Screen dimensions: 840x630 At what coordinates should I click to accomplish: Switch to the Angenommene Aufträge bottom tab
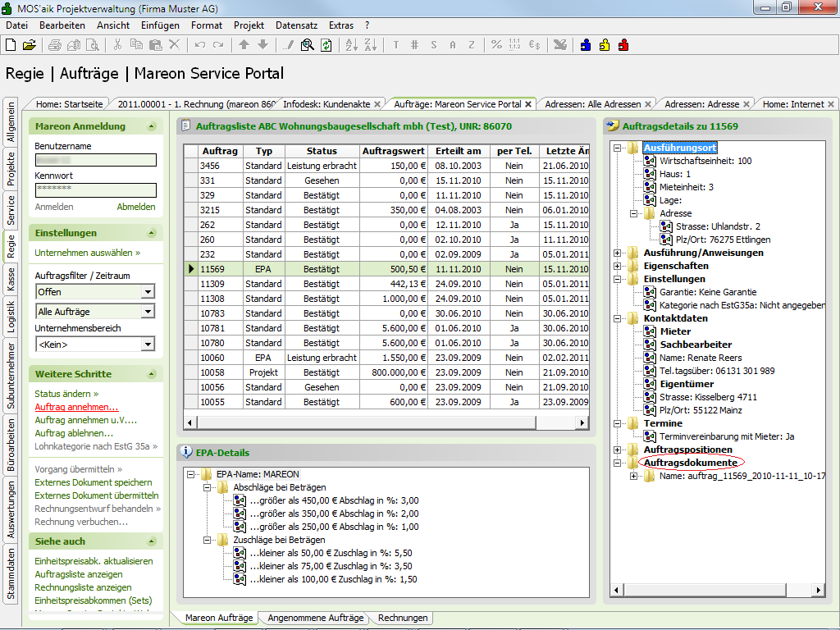[x=316, y=618]
